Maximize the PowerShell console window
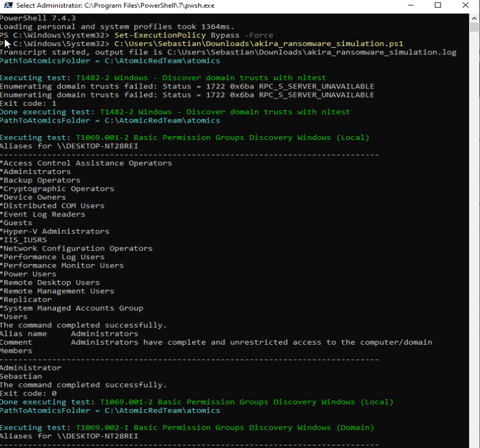The height and width of the screenshot is (448, 480). coord(438,5)
